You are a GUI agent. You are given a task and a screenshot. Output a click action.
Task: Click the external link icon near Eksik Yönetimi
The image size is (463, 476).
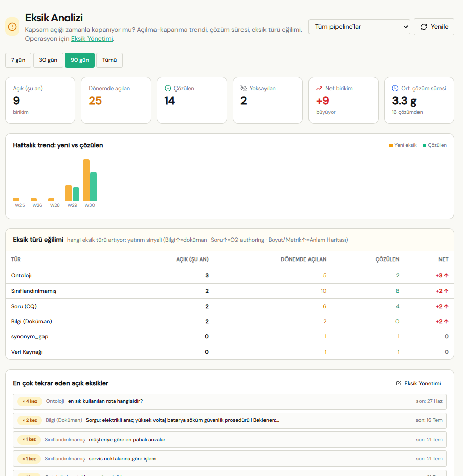click(399, 383)
